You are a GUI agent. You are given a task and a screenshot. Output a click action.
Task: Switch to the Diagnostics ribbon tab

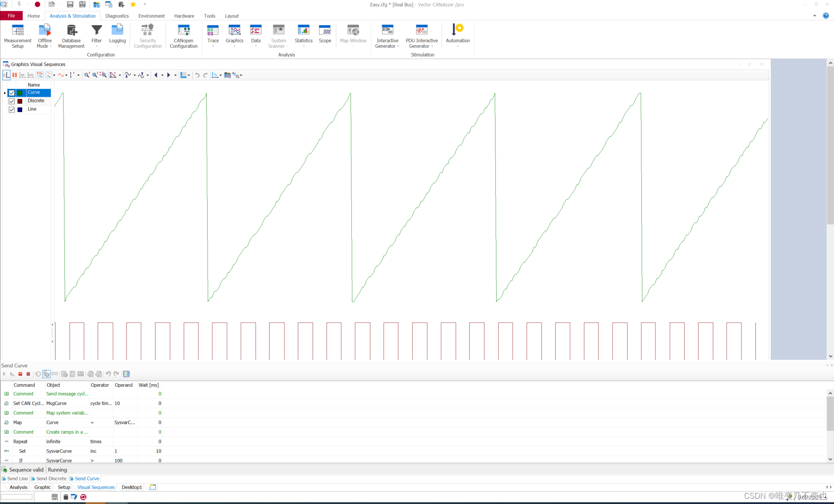pyautogui.click(x=117, y=16)
